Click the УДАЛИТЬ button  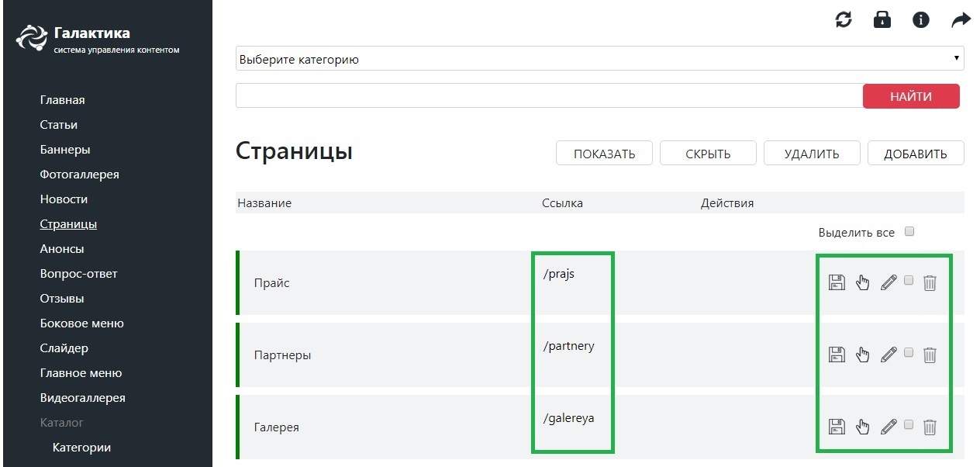pos(812,154)
